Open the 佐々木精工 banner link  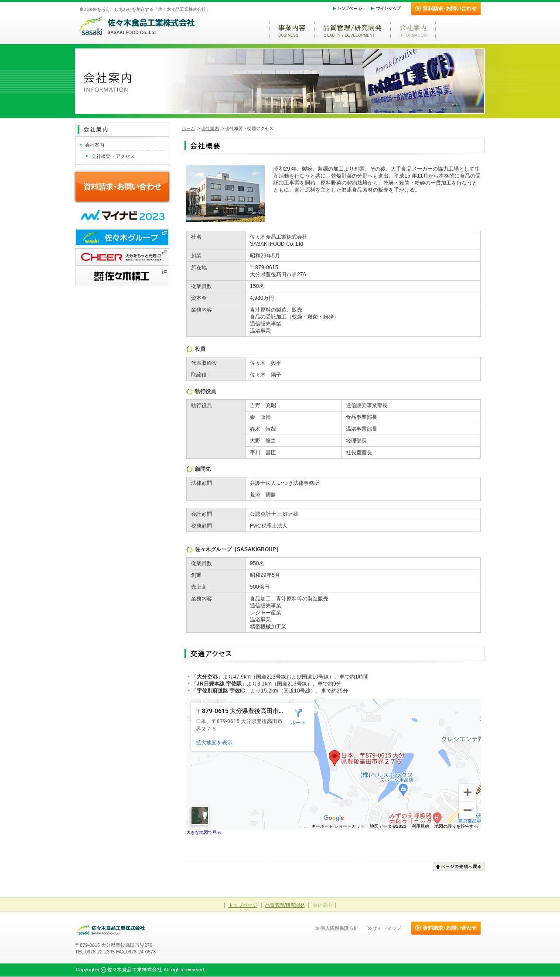[122, 277]
